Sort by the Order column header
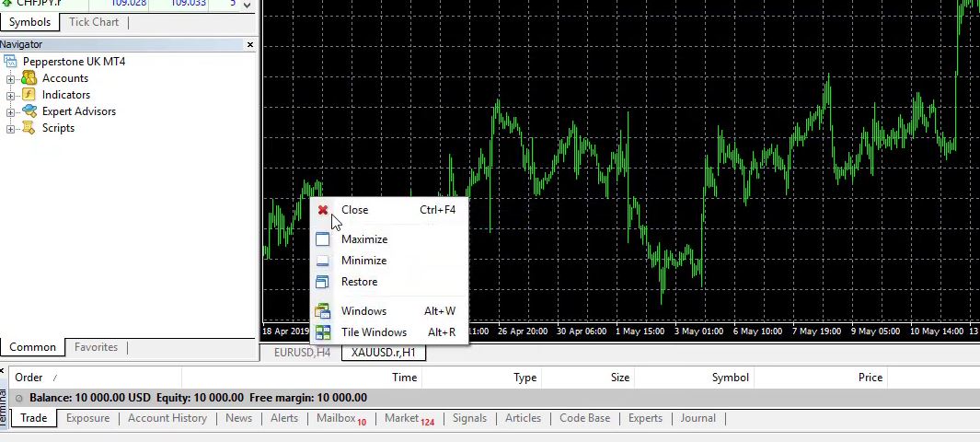Viewport: 980px width, 442px height. click(x=94, y=378)
